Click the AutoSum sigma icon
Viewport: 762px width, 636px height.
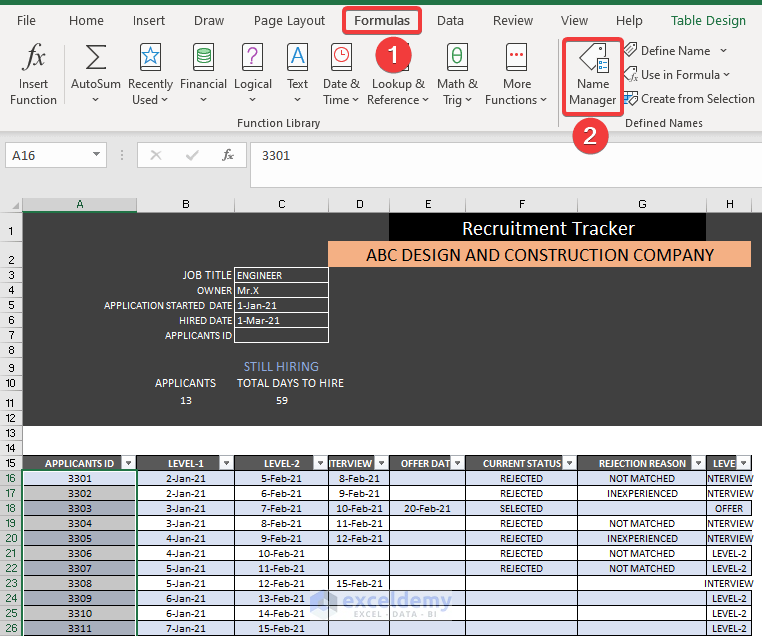[96, 57]
